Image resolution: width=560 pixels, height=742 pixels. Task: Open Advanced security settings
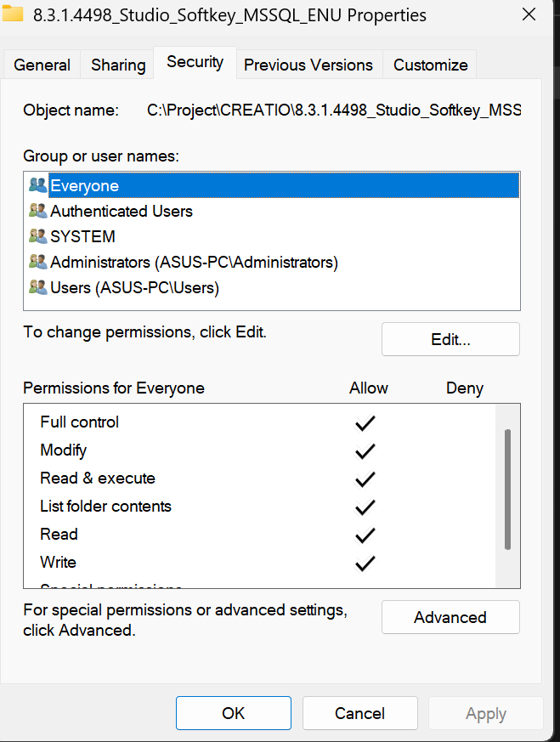(x=450, y=617)
